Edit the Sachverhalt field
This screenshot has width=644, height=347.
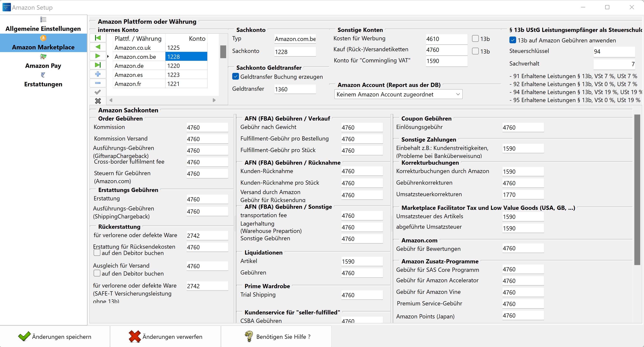click(614, 64)
